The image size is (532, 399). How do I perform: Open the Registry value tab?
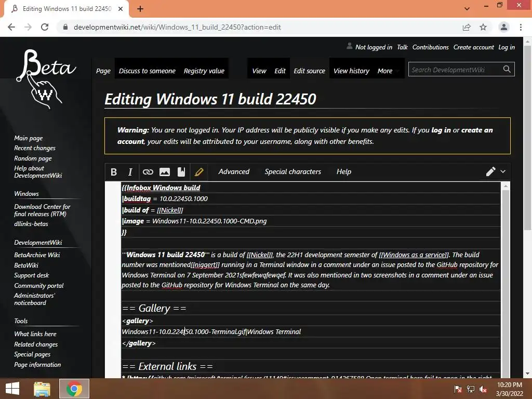coord(204,71)
